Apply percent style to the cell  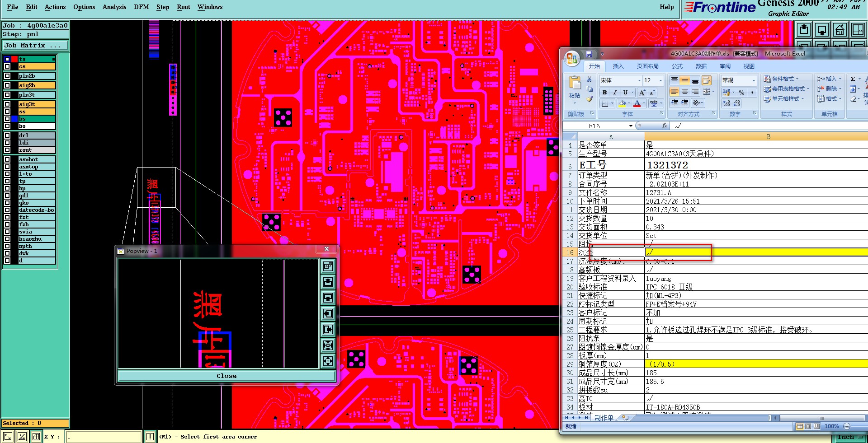tap(742, 93)
